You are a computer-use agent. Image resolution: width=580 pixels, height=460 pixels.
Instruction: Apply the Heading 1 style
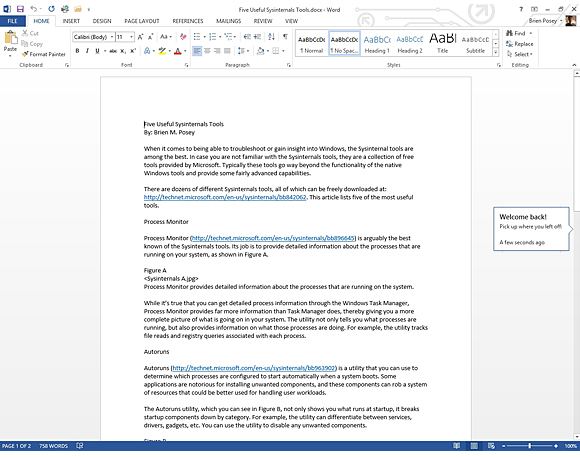[377, 44]
